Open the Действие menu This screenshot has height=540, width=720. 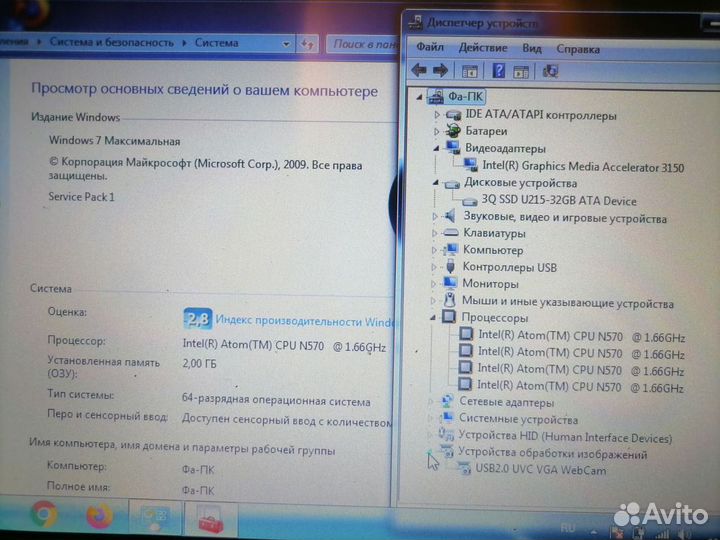pyautogui.click(x=483, y=48)
